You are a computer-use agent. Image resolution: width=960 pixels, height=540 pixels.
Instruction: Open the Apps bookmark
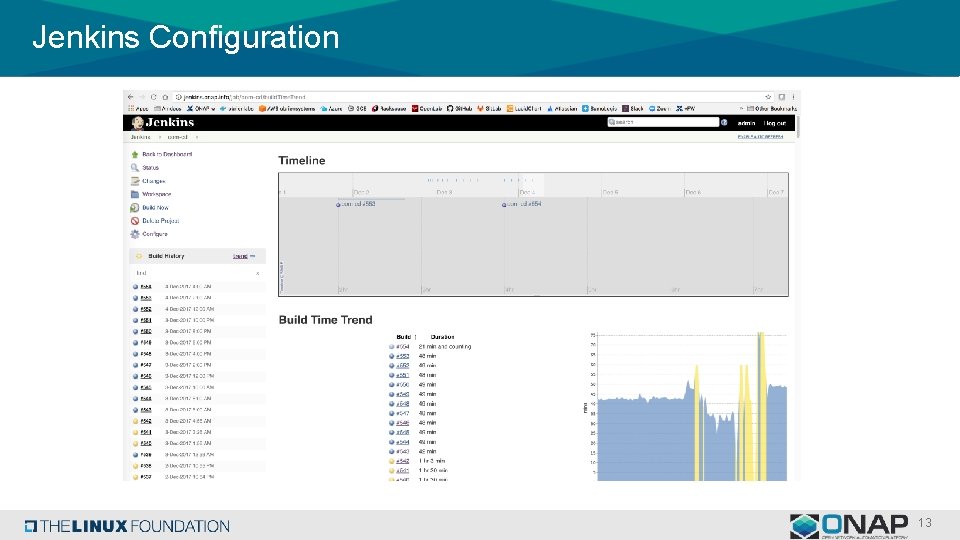[x=138, y=108]
